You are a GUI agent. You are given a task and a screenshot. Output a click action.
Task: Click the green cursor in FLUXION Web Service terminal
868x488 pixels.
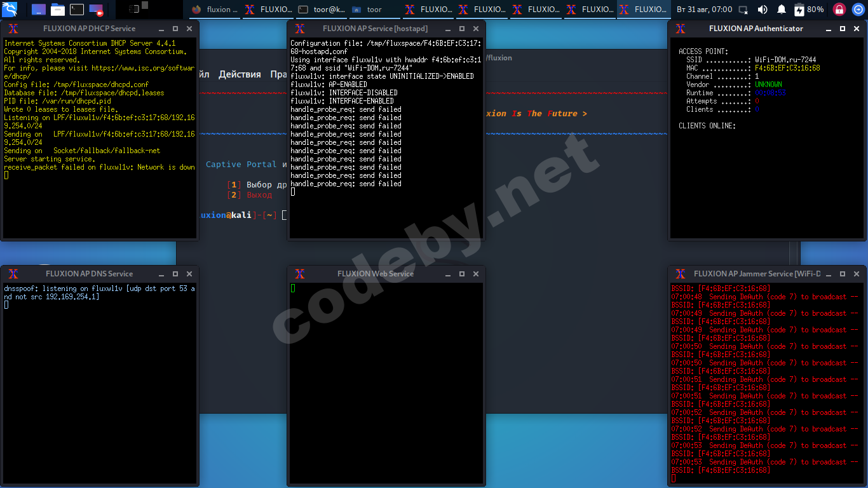[293, 288]
